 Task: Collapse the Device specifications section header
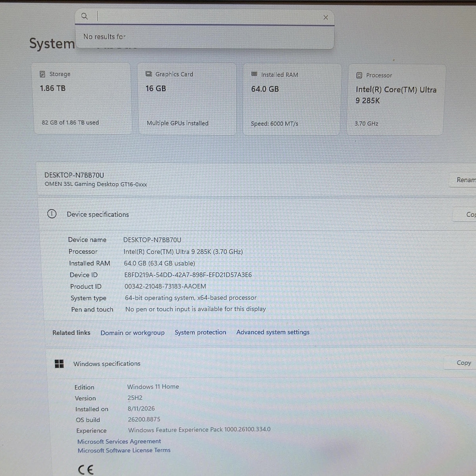[x=257, y=214]
